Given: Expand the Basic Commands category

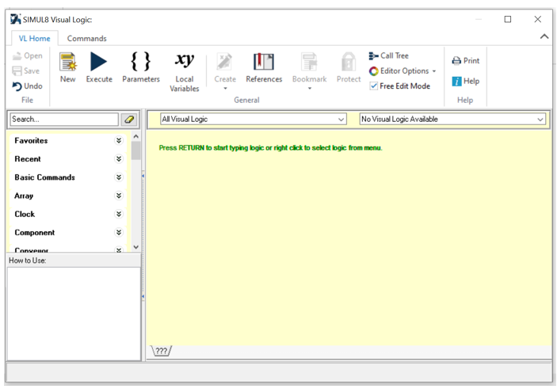Looking at the screenshot, I should [119, 177].
